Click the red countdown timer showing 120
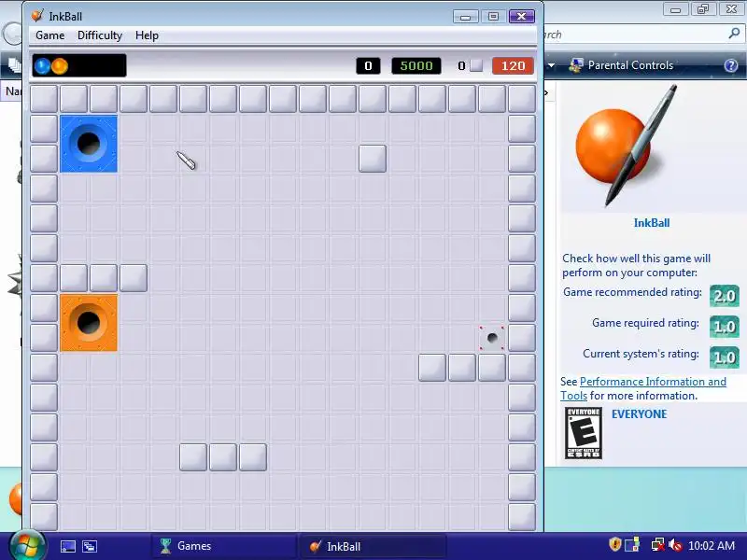The image size is (747, 560). click(x=513, y=65)
